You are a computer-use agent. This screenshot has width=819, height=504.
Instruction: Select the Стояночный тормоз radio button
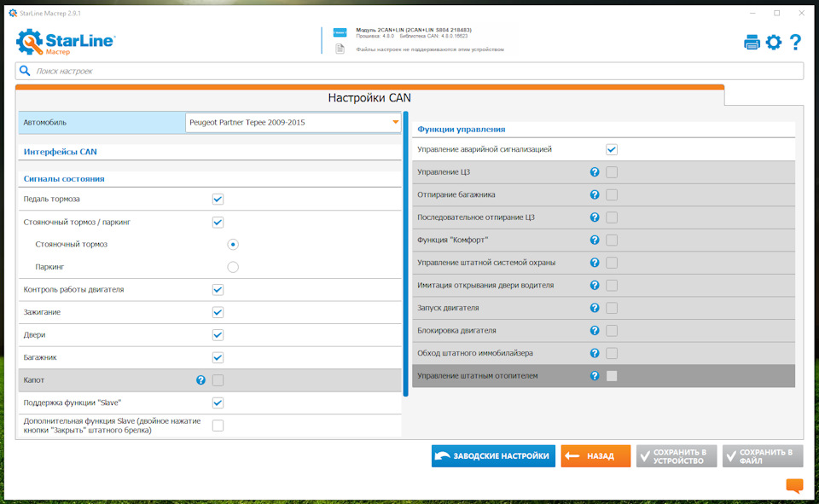[x=233, y=245]
